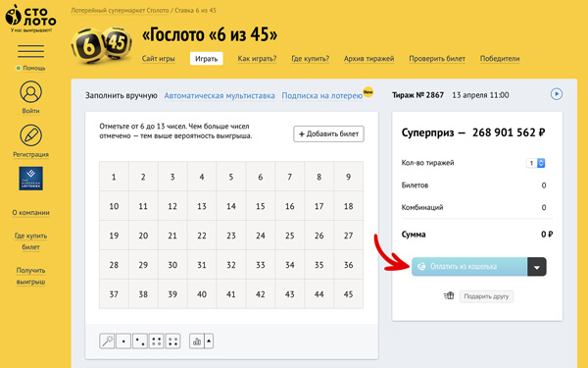Click the Подарить другу button
The height and width of the screenshot is (368, 588).
[486, 296]
